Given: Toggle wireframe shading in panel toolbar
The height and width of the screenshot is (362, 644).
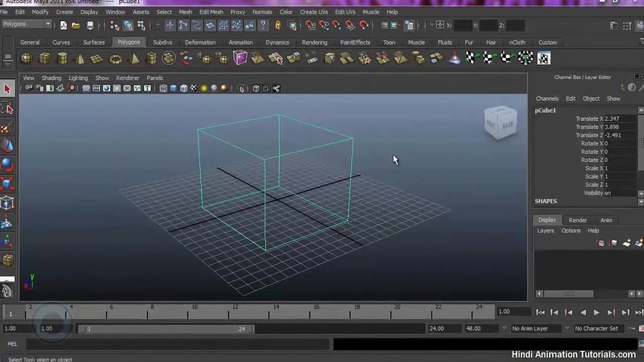Looking at the screenshot, I should 163,88.
